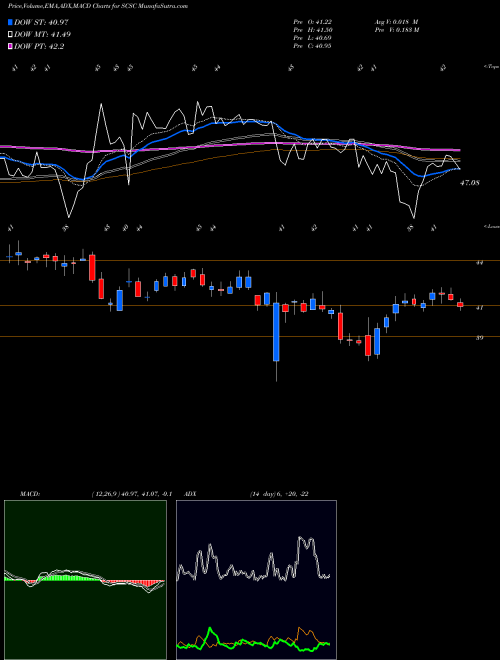Click the 'Pre C: 40.95' close value

[x=313, y=46]
